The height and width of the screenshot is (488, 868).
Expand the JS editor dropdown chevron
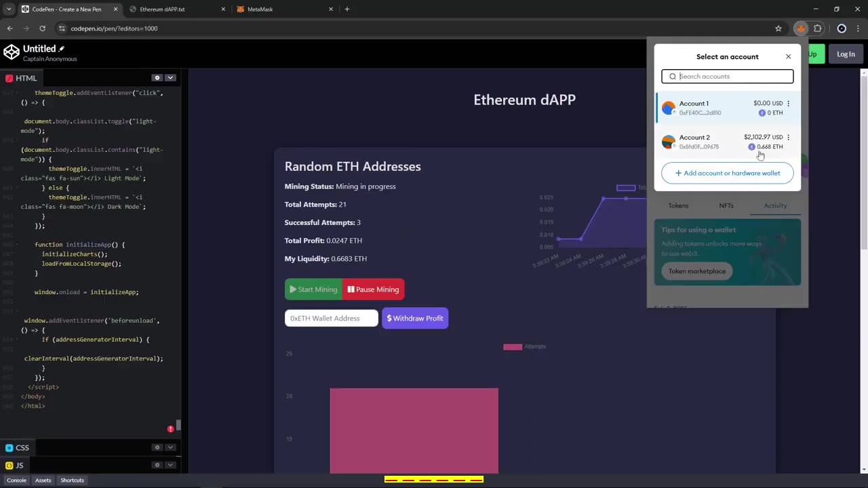(x=170, y=465)
